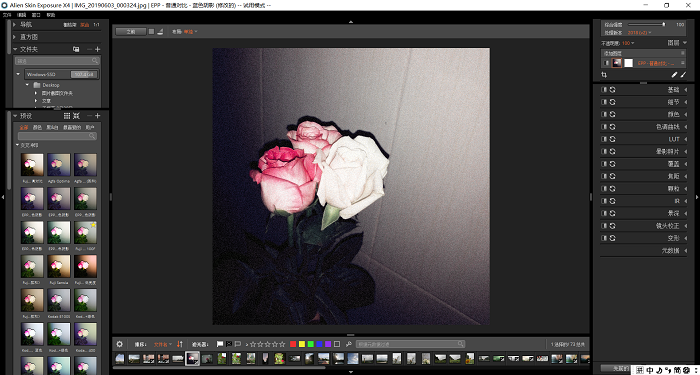This screenshot has width=700, height=375.
Task: Filter by unflagged outline flag
Action: point(238,344)
